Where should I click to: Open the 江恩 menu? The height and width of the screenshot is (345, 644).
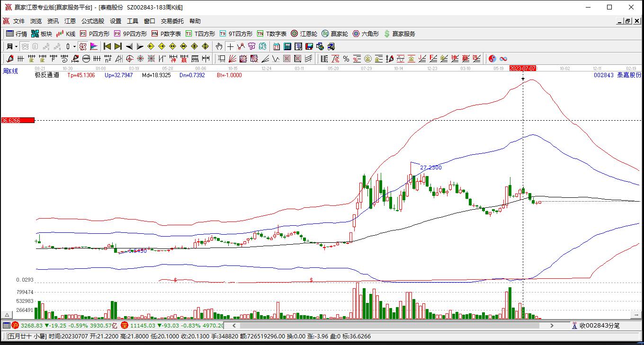point(70,21)
